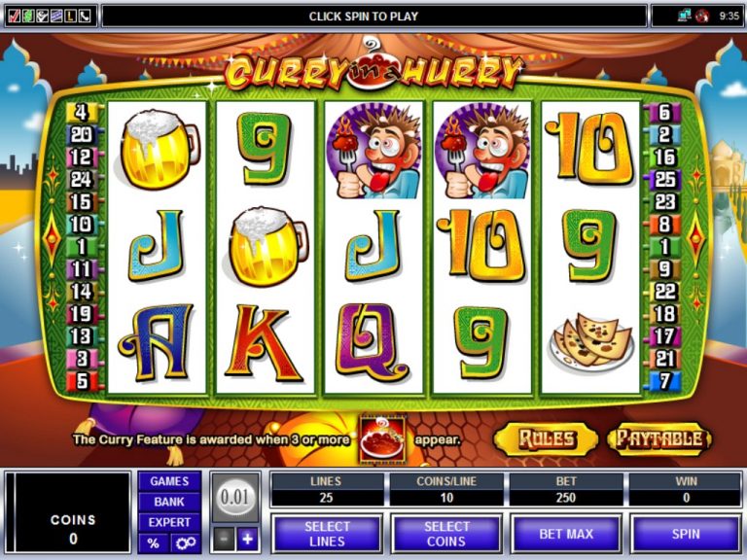Click the phone handset icon
Image resolution: width=747 pixels, height=560 pixels.
85,17
